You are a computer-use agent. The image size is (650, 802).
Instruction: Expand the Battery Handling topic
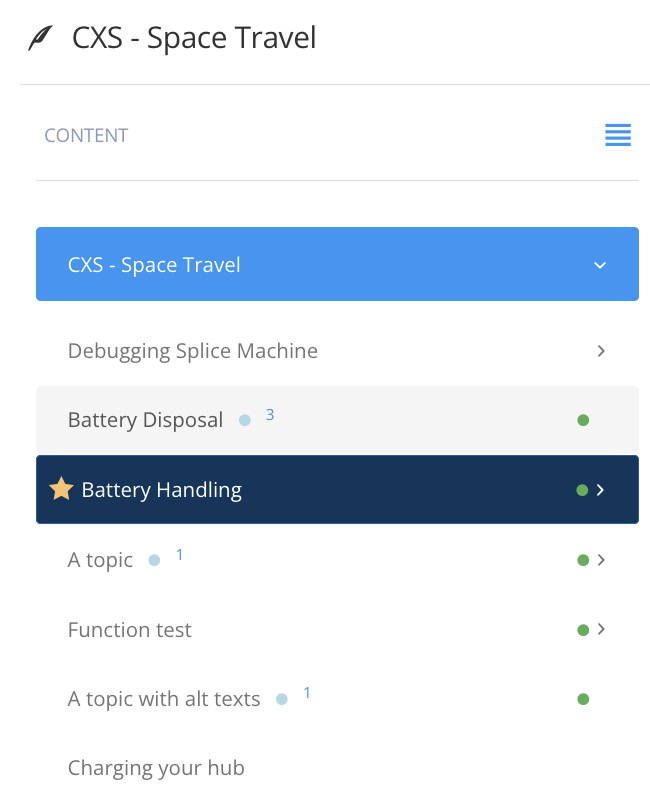tap(603, 489)
